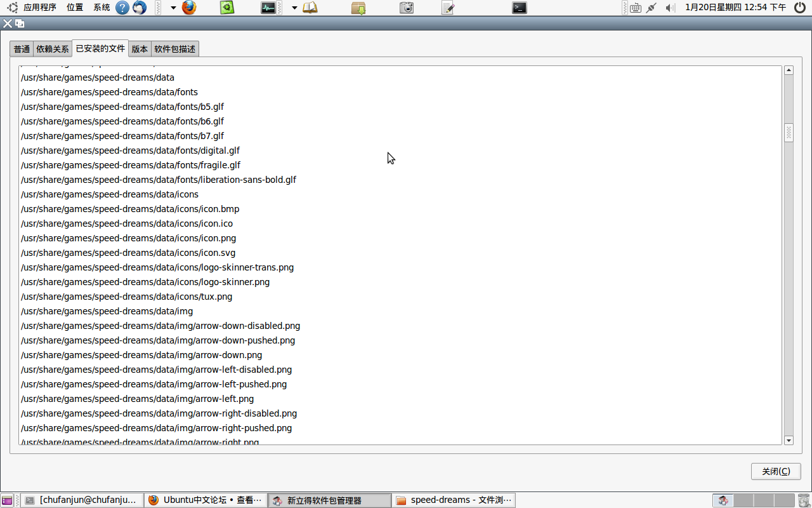Switch to the 普通 tab
Image resolution: width=812 pixels, height=508 pixels.
click(x=22, y=49)
